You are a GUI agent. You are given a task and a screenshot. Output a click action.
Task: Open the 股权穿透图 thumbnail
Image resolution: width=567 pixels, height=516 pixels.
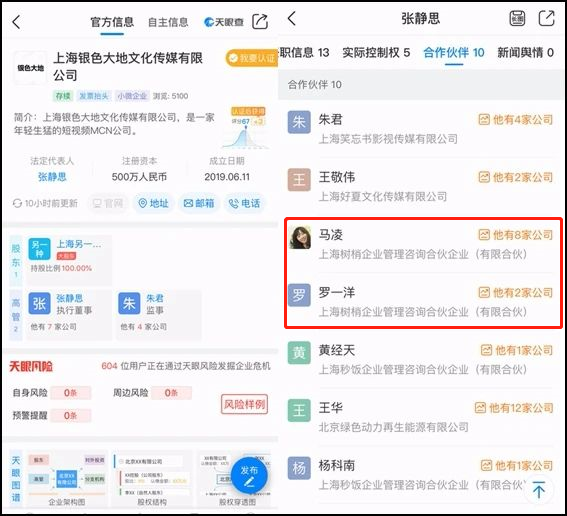pyautogui.click(x=235, y=477)
